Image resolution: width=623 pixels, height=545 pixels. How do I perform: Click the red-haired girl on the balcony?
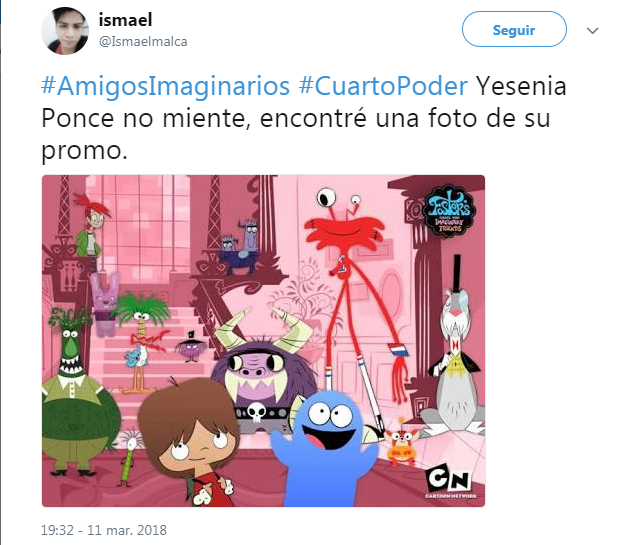point(92,224)
